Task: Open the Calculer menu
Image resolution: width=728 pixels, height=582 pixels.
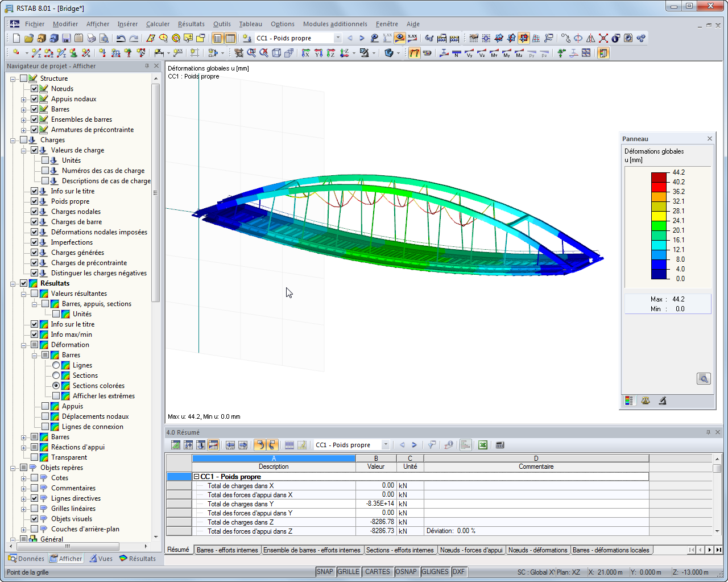Action: (x=158, y=24)
